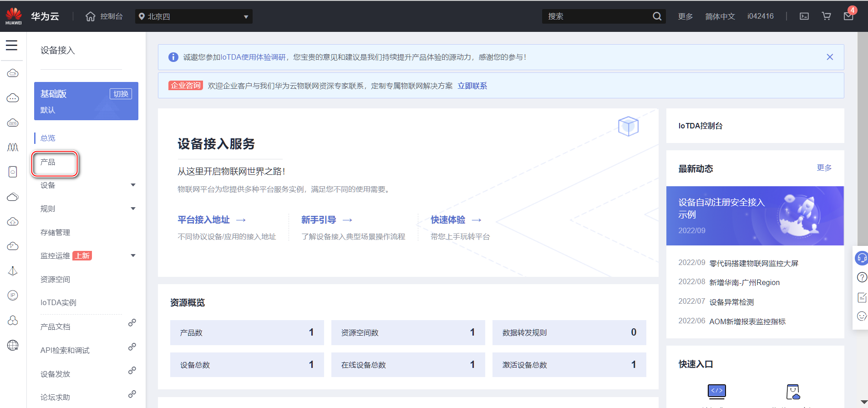Click 更多 in 最新动态 panel
This screenshot has width=868, height=408.
click(824, 168)
